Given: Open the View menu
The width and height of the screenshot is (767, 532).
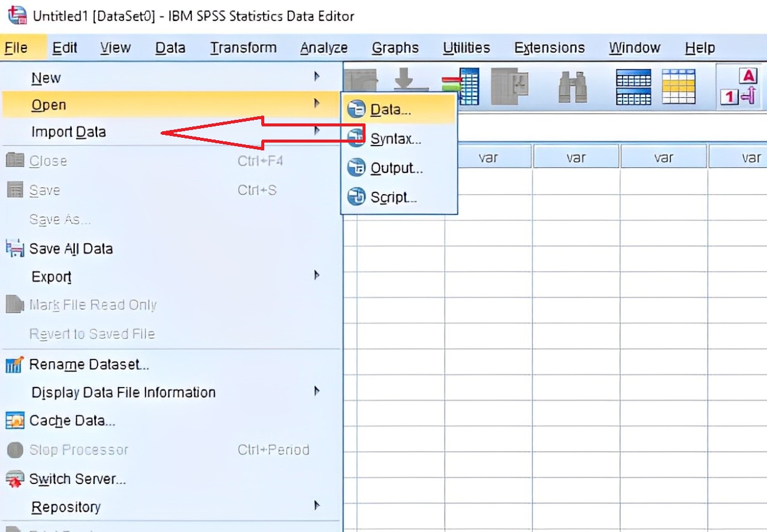Looking at the screenshot, I should click(x=116, y=48).
